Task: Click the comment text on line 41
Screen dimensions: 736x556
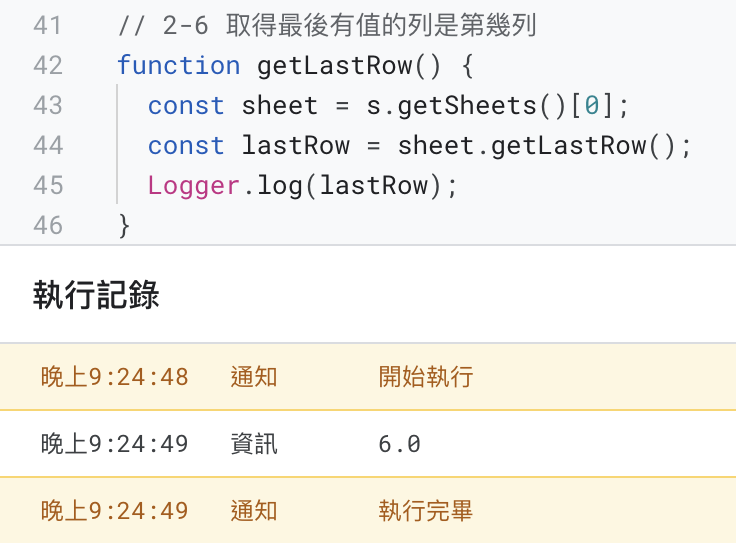Action: (x=327, y=25)
